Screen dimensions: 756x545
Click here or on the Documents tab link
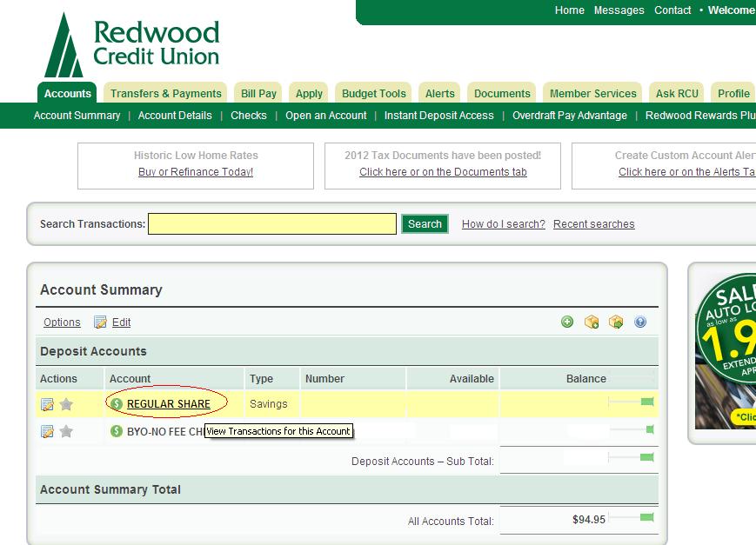coord(443,171)
